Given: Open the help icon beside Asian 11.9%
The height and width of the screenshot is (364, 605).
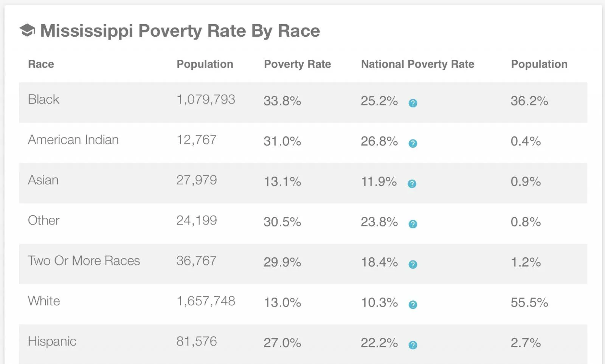Looking at the screenshot, I should 412,184.
